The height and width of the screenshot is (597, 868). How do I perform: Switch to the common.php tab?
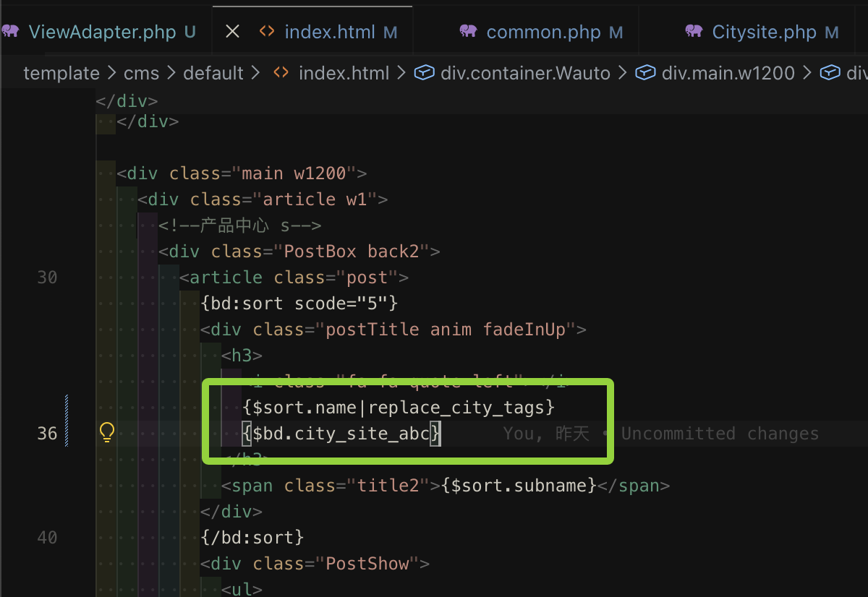[543, 31]
